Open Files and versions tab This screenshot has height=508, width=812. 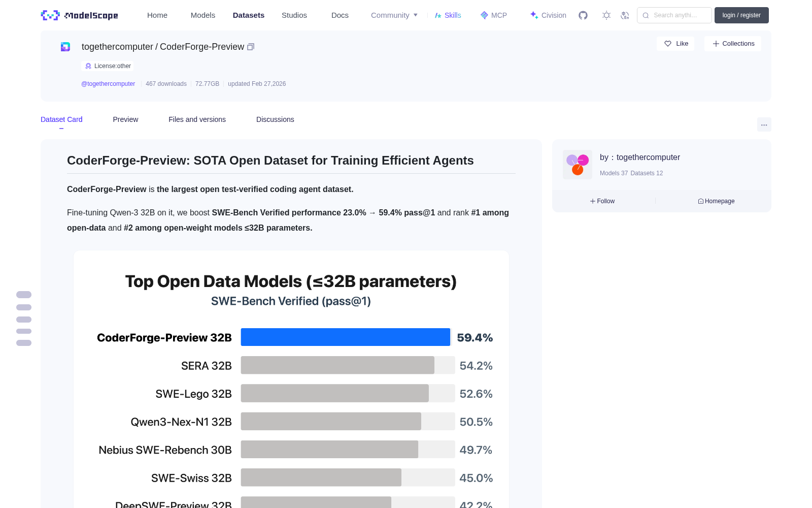pyautogui.click(x=197, y=119)
